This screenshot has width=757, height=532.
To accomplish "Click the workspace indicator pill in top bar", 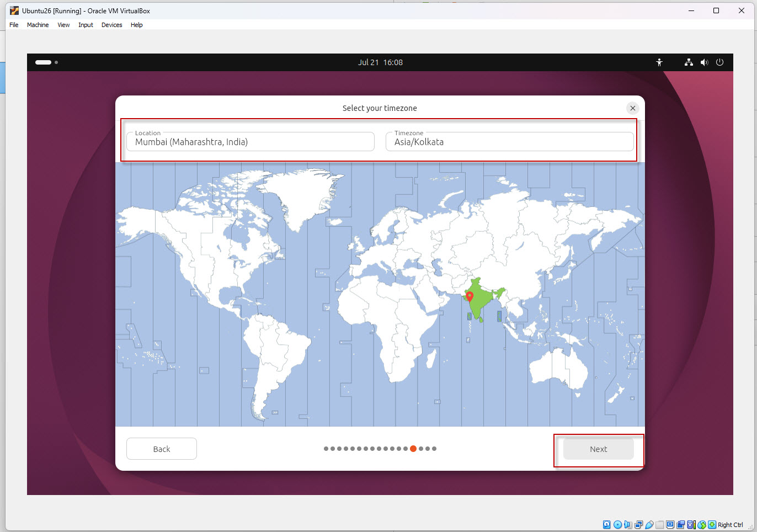I will click(x=43, y=62).
